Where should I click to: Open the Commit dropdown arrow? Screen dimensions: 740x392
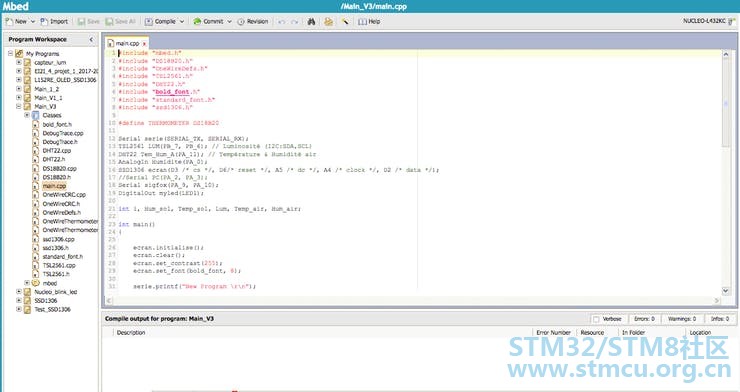pos(229,22)
